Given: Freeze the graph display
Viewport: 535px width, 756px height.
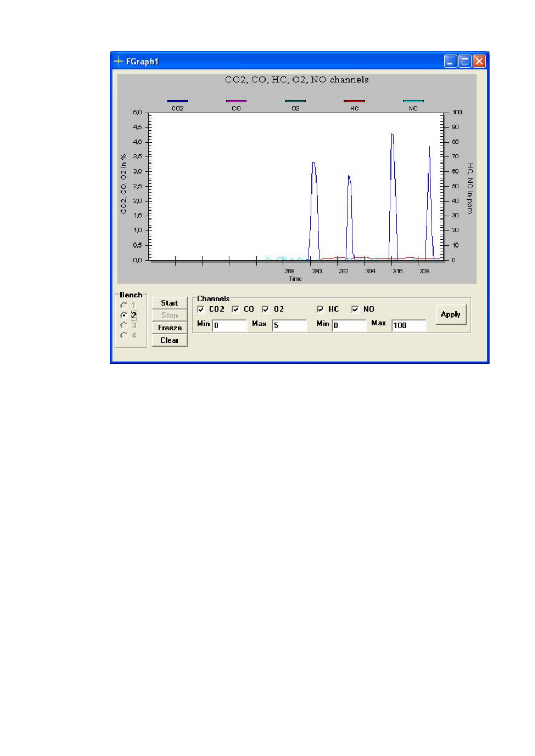Looking at the screenshot, I should pos(169,328).
